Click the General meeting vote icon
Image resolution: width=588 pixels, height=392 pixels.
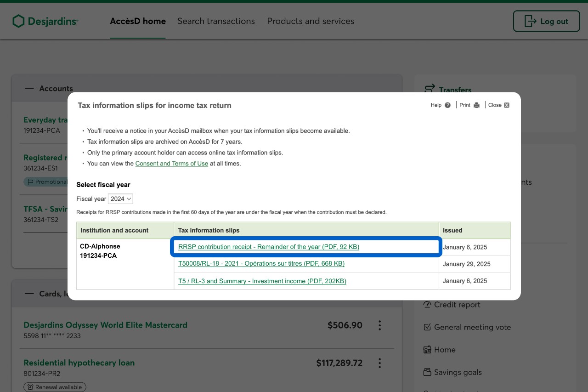pos(427,327)
